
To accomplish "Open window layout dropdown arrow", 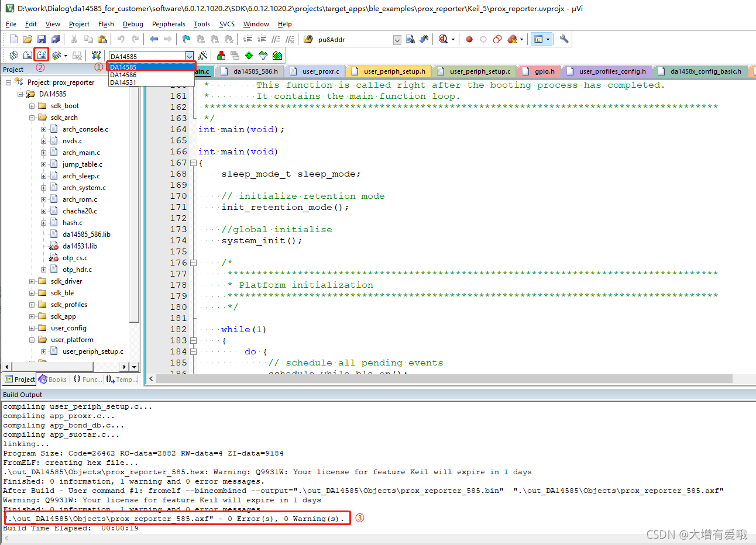I will coord(548,40).
